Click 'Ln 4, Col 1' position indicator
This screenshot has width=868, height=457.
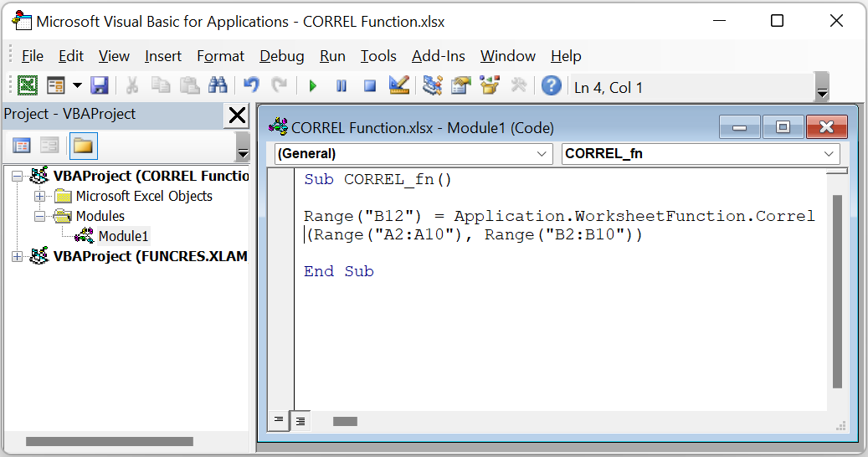[609, 87]
